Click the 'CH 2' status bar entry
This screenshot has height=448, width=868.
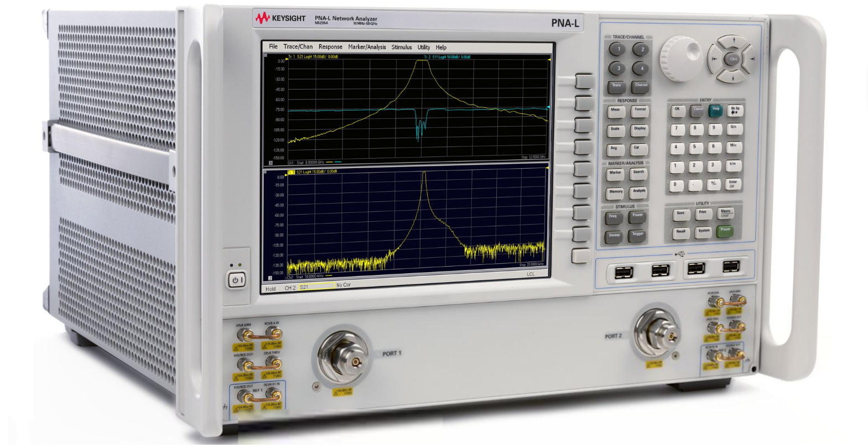pyautogui.click(x=290, y=288)
